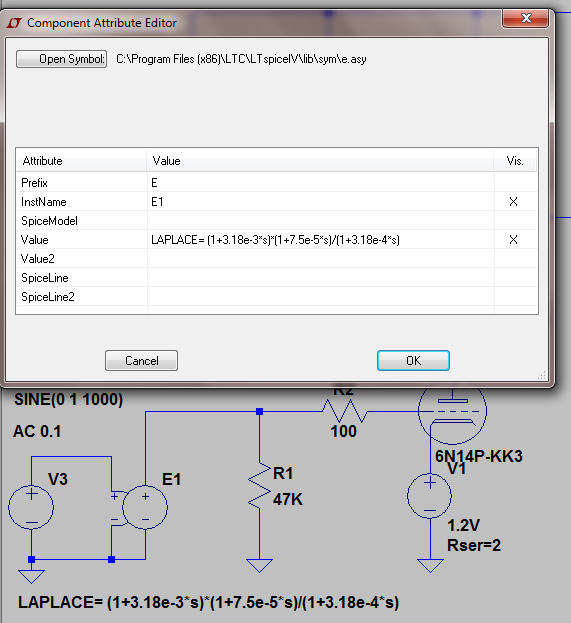This screenshot has width=571, height=623.
Task: Click the V3 voltage source symbol in schematic
Action: pyautogui.click(x=31, y=507)
